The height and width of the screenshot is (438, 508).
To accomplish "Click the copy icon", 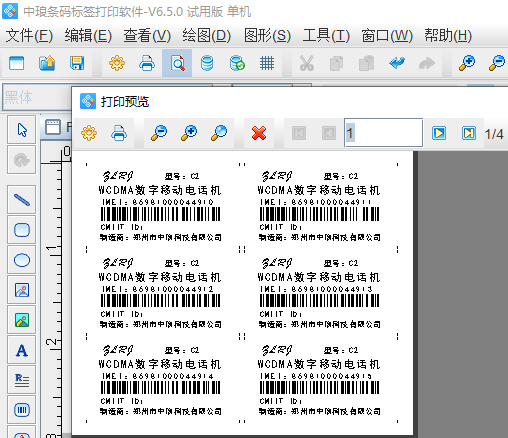I will point(336,63).
